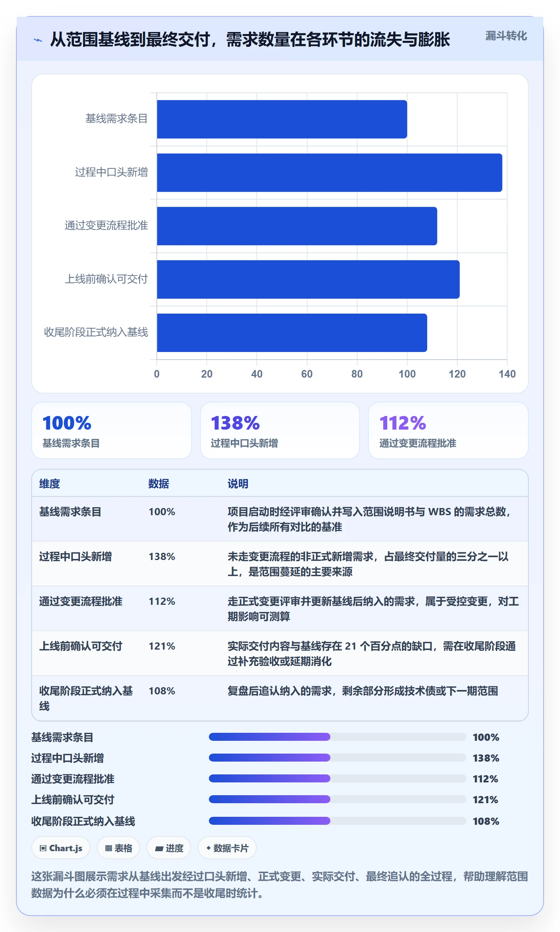Click the 漏斗转化 tag in the header

click(x=506, y=36)
